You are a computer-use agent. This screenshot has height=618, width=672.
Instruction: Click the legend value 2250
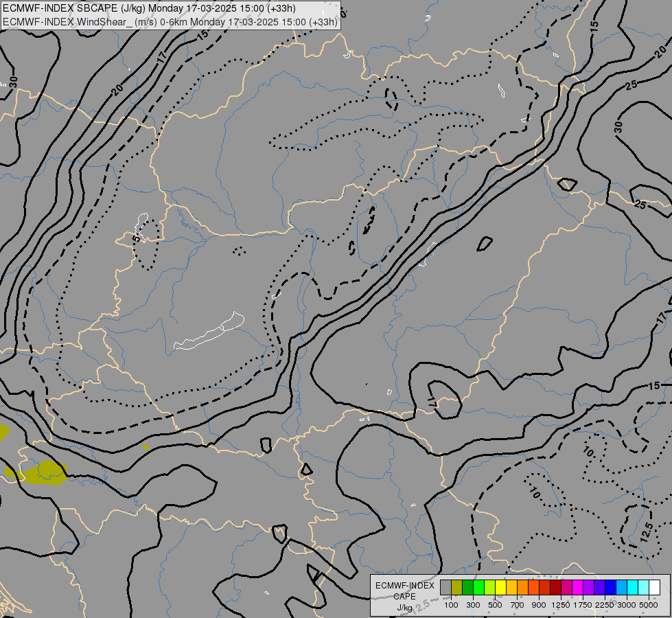(x=605, y=605)
